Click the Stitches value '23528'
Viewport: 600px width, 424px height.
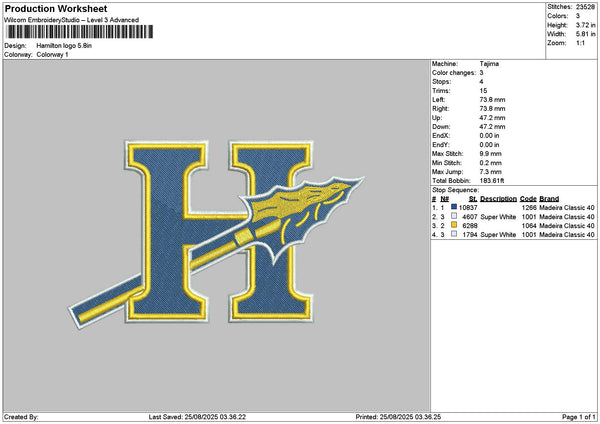[x=585, y=7]
